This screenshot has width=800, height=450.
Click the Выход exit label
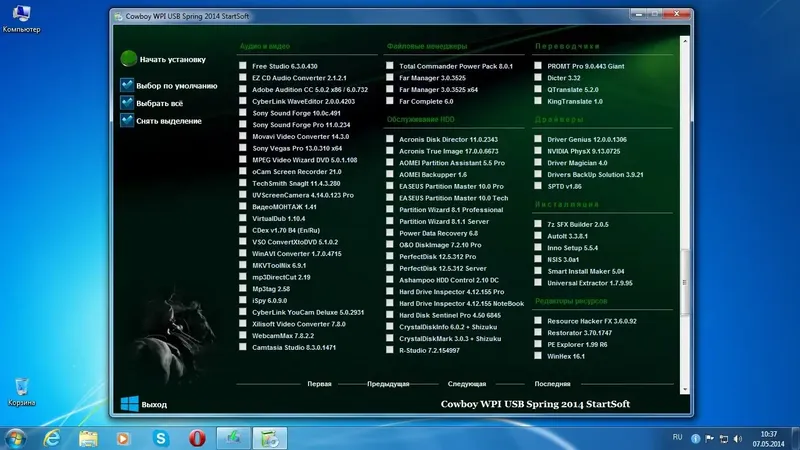(x=154, y=405)
